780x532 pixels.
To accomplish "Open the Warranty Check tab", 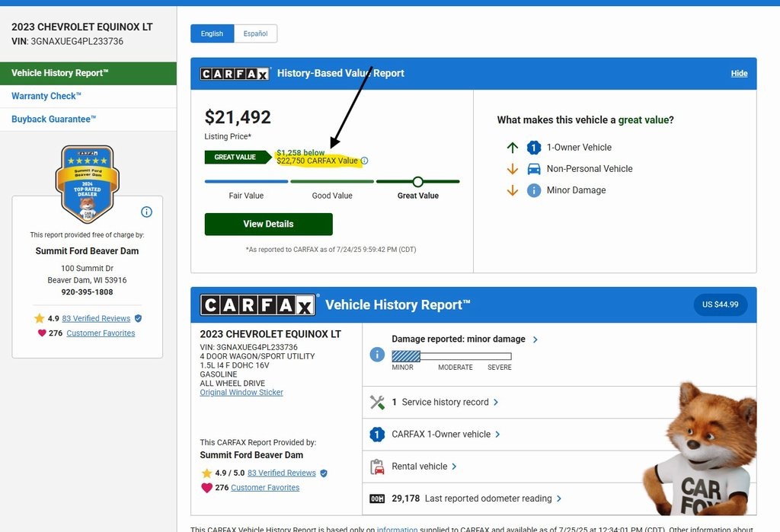I will tap(88, 96).
